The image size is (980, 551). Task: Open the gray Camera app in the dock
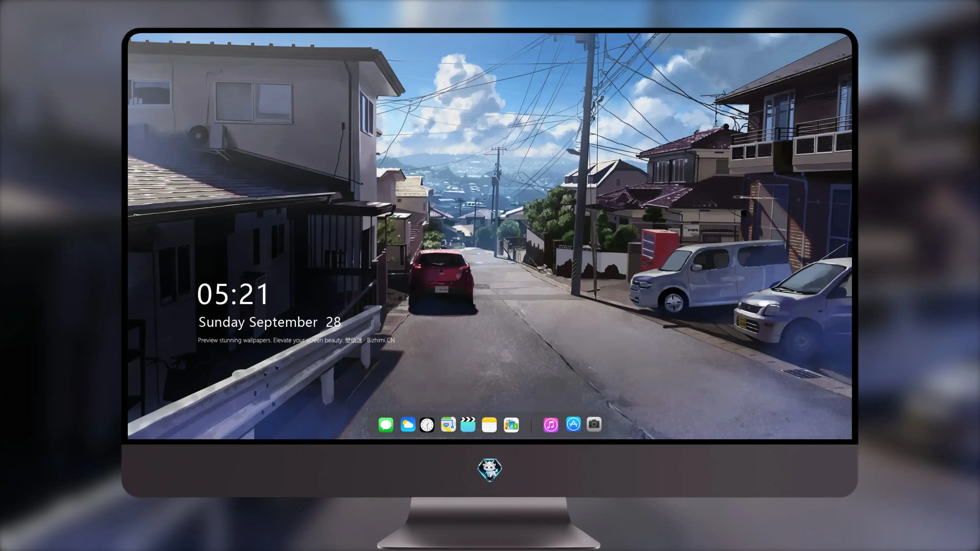pyautogui.click(x=594, y=424)
